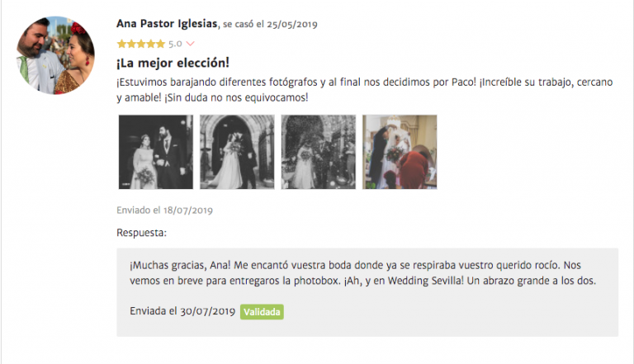Click the fourth gold rating star
Screen dimensions: 634x364
[x=151, y=44]
